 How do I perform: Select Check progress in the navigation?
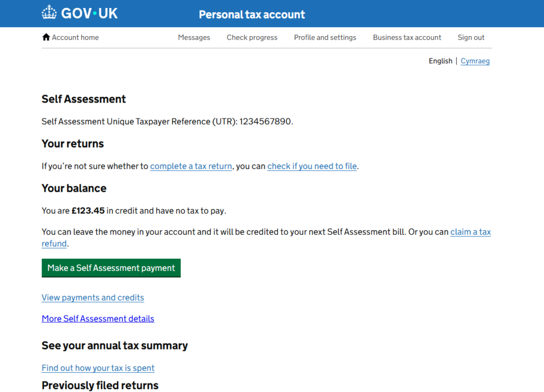click(x=252, y=38)
